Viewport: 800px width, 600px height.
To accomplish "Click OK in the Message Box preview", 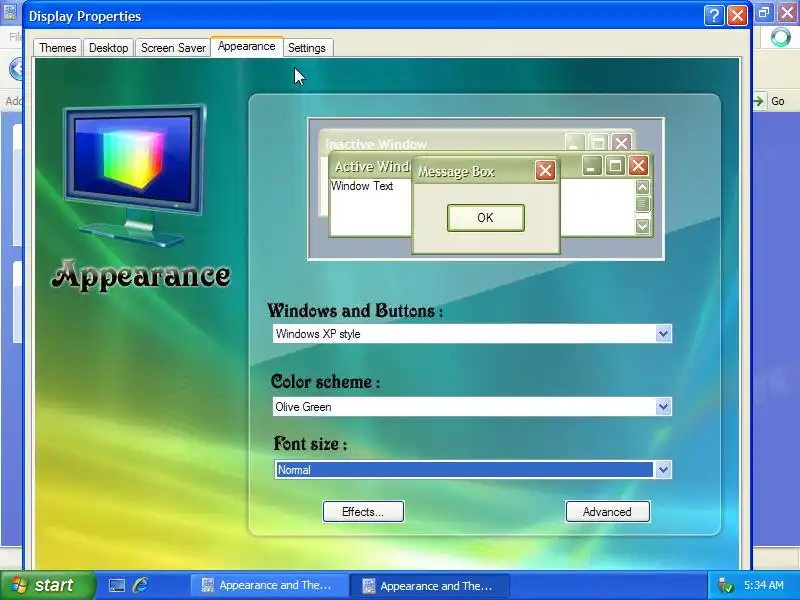I will 486,218.
